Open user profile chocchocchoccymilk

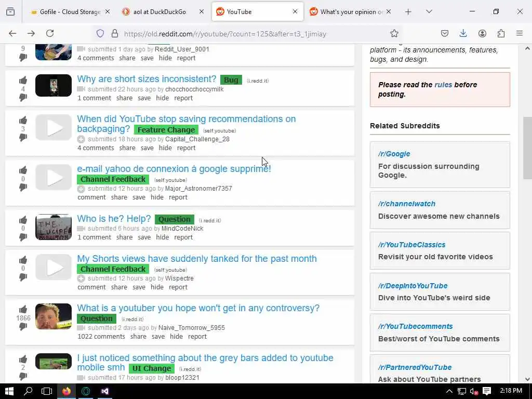point(194,89)
